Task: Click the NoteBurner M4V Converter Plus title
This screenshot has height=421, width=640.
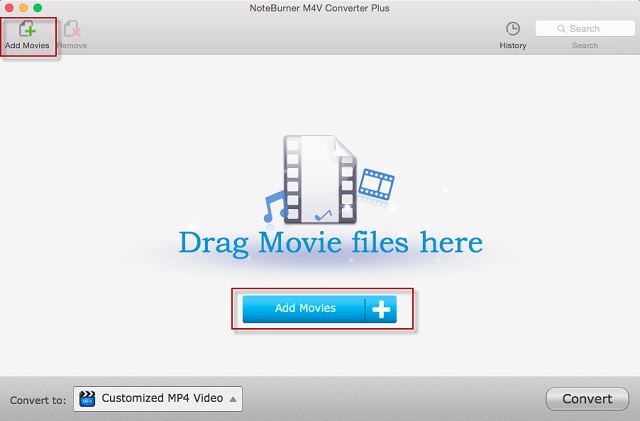Action: [x=320, y=8]
